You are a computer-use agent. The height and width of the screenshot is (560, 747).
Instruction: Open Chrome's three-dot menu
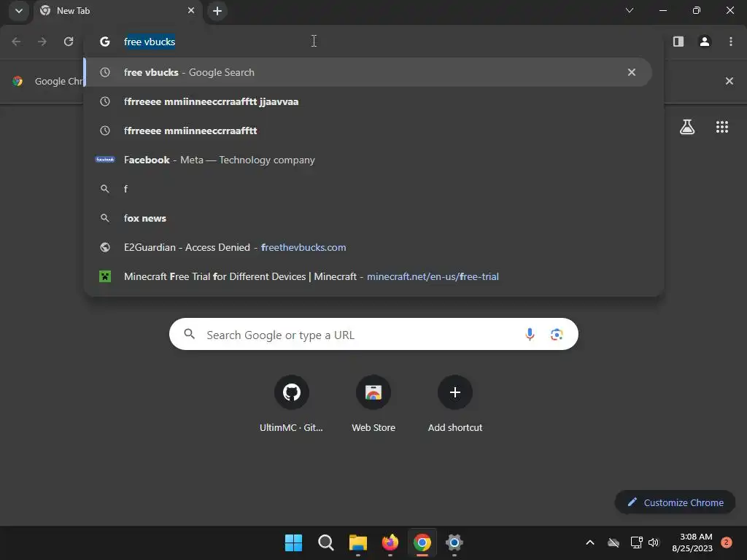point(731,42)
